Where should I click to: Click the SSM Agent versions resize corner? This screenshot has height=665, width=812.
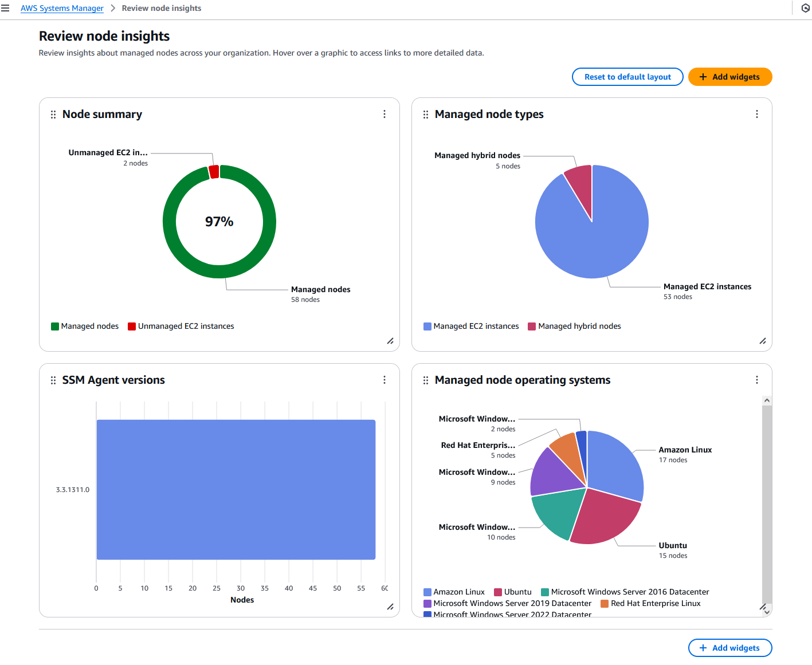[390, 607]
